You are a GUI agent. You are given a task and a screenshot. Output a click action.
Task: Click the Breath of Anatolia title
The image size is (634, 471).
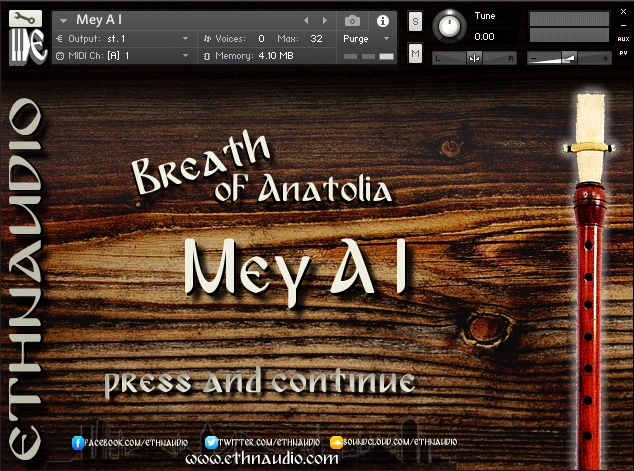pyautogui.click(x=262, y=168)
